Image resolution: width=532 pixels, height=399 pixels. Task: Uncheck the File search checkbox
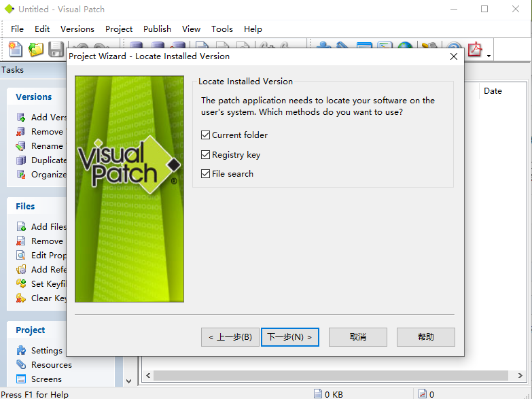[205, 174]
